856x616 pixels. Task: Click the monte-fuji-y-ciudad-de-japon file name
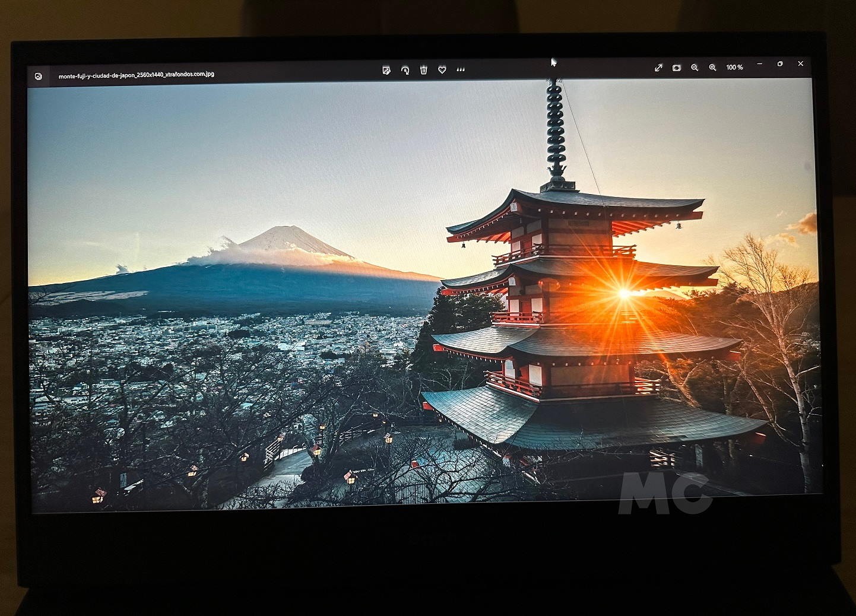[136, 75]
